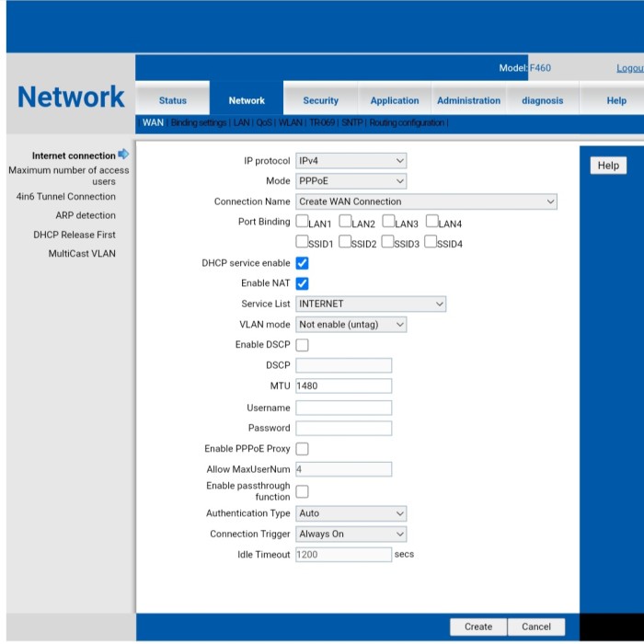The width and height of the screenshot is (644, 644).
Task: Expand the Connection Name dropdown
Action: 426,201
